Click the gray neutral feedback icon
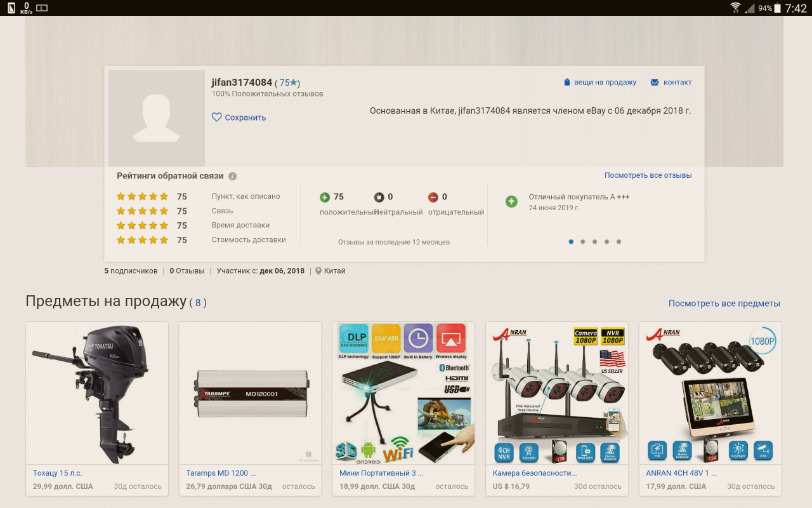The width and height of the screenshot is (812, 508). pos(379,197)
